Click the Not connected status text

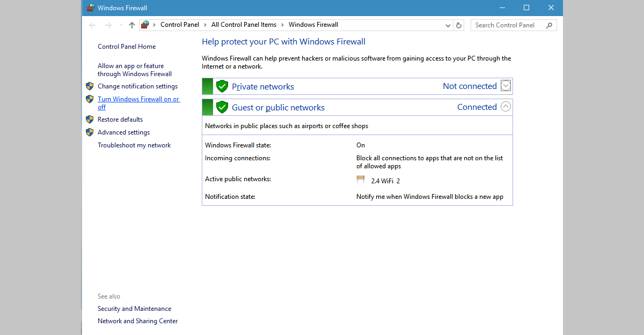pos(470,86)
